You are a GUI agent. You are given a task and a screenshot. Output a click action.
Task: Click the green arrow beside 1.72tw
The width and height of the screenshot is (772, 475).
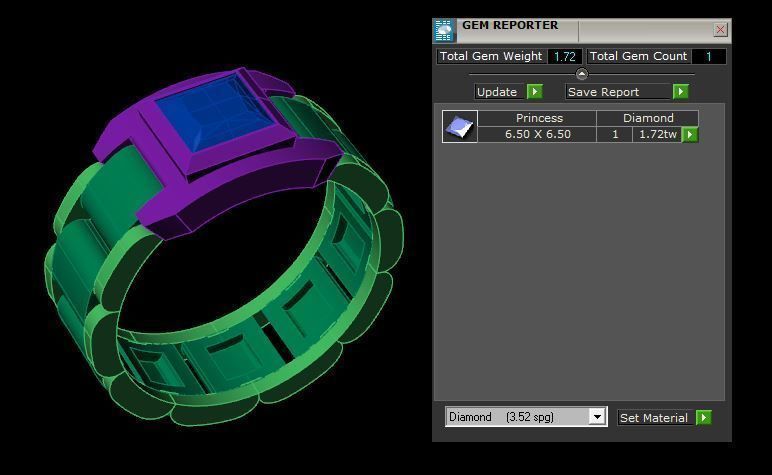[x=690, y=134]
